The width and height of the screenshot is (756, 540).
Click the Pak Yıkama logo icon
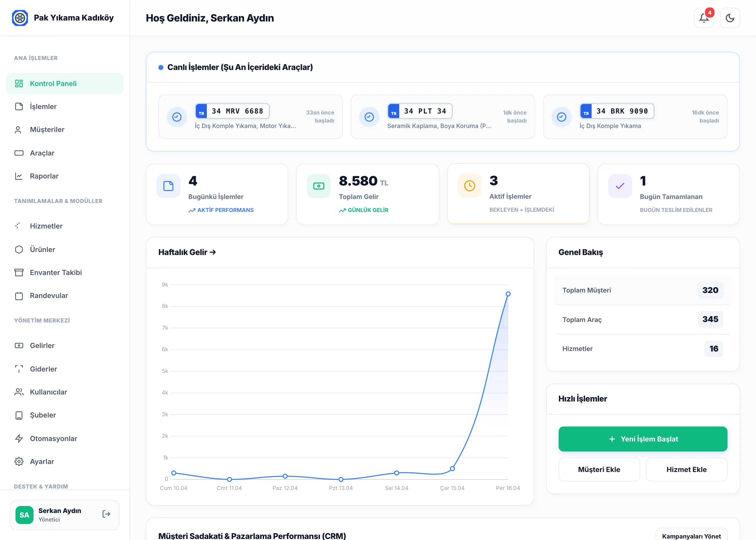pyautogui.click(x=20, y=18)
